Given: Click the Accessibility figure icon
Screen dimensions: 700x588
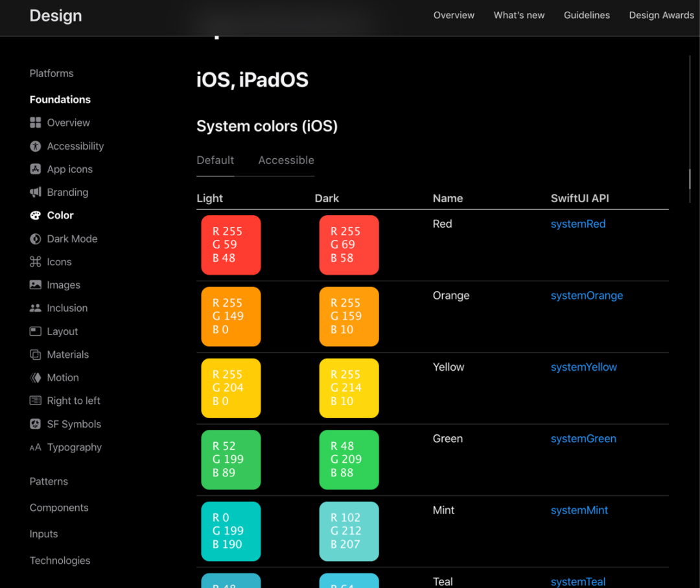Looking at the screenshot, I should pos(35,146).
